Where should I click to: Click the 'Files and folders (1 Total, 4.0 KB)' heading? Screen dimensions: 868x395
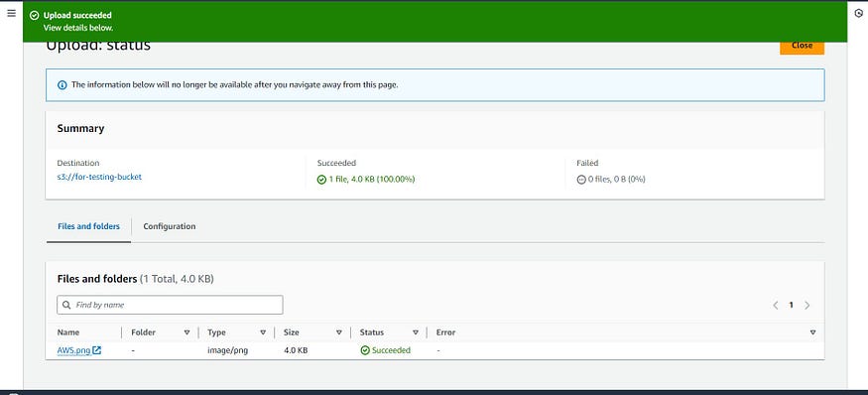coord(136,279)
